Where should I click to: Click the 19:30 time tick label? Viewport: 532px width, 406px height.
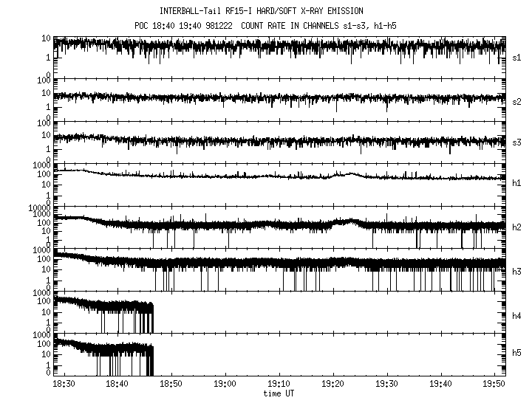click(x=386, y=385)
